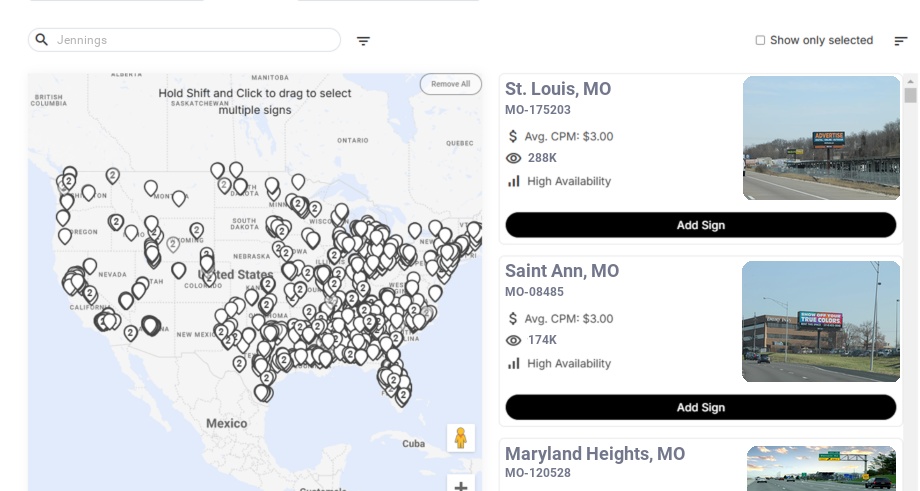
Task: Enable the Show only selected checkbox
Action: click(760, 41)
